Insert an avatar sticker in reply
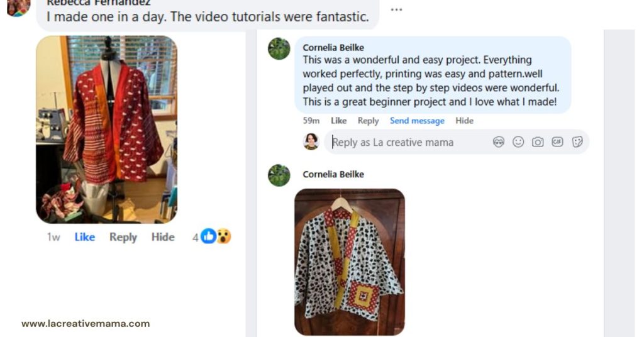The height and width of the screenshot is (337, 644). [x=499, y=142]
